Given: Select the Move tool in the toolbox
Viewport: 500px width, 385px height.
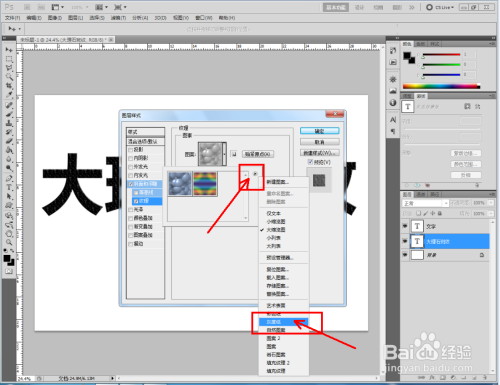Looking at the screenshot, I should [x=9, y=50].
